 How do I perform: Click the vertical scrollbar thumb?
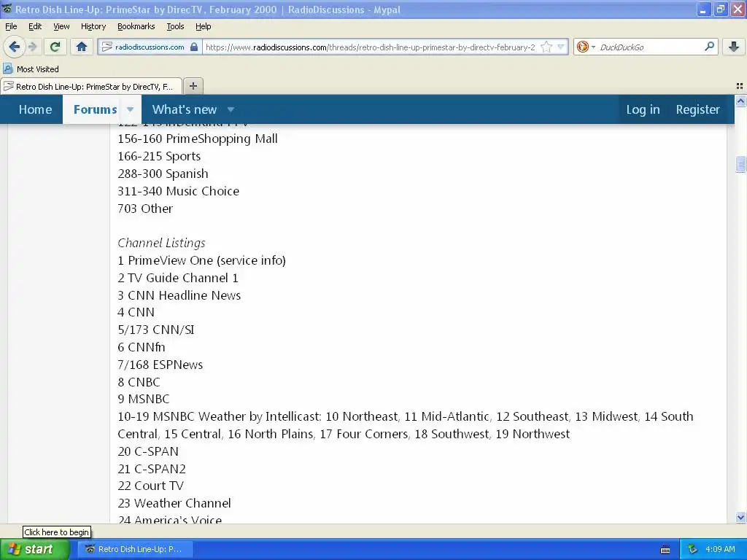(740, 164)
